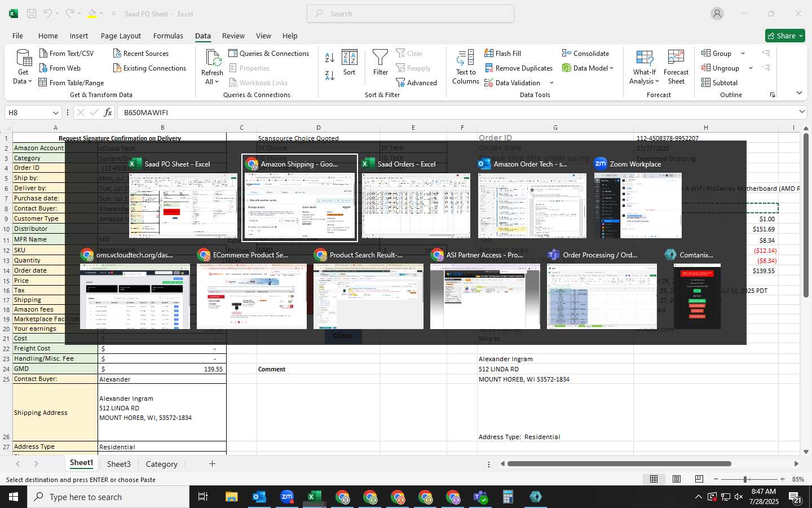Sort Z to A descending
Viewport: 812px width, 508px height.
coord(330,75)
